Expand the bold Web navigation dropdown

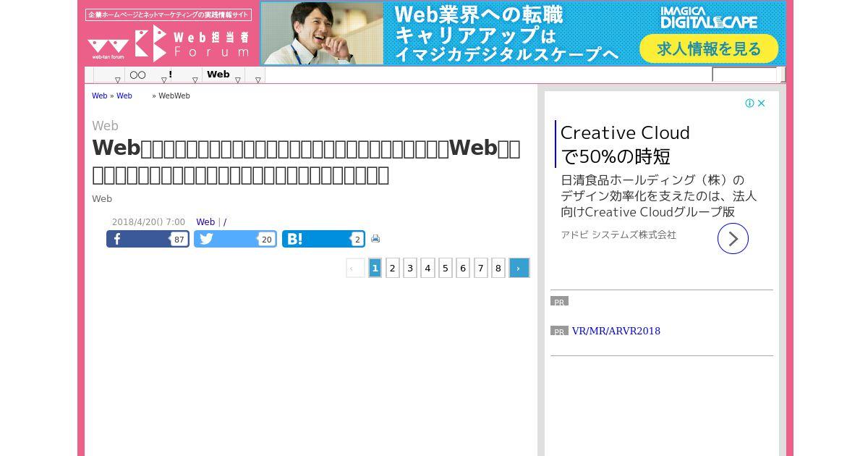pyautogui.click(x=224, y=75)
